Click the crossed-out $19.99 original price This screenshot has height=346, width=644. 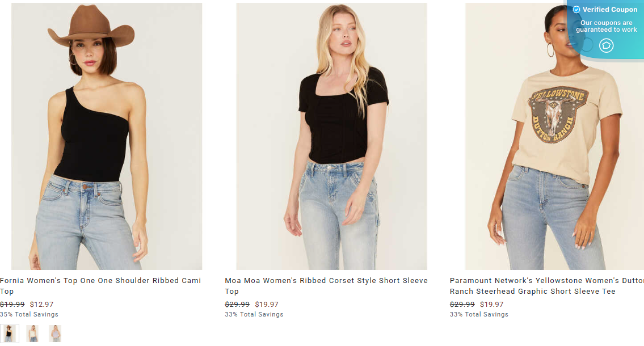(x=12, y=304)
